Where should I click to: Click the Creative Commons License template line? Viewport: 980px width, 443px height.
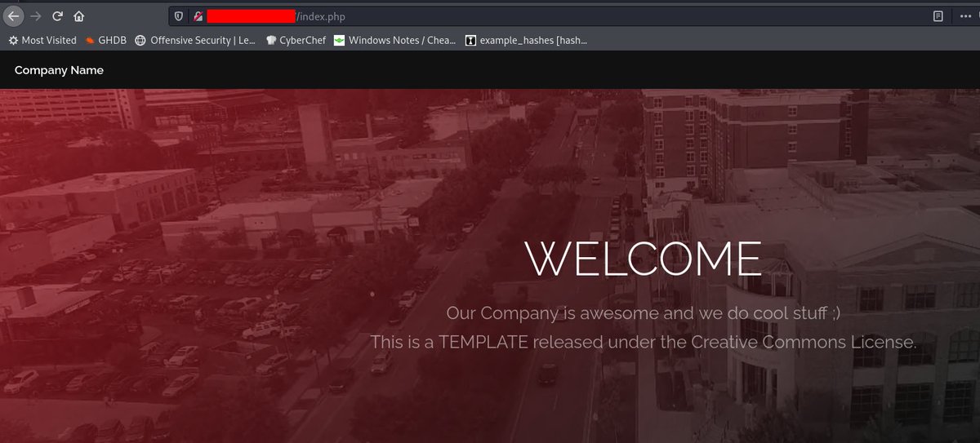644,342
